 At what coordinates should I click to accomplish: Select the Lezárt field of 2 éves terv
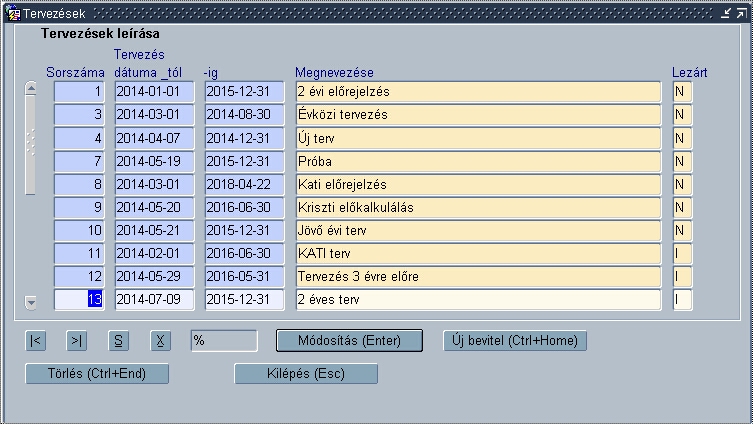point(682,299)
